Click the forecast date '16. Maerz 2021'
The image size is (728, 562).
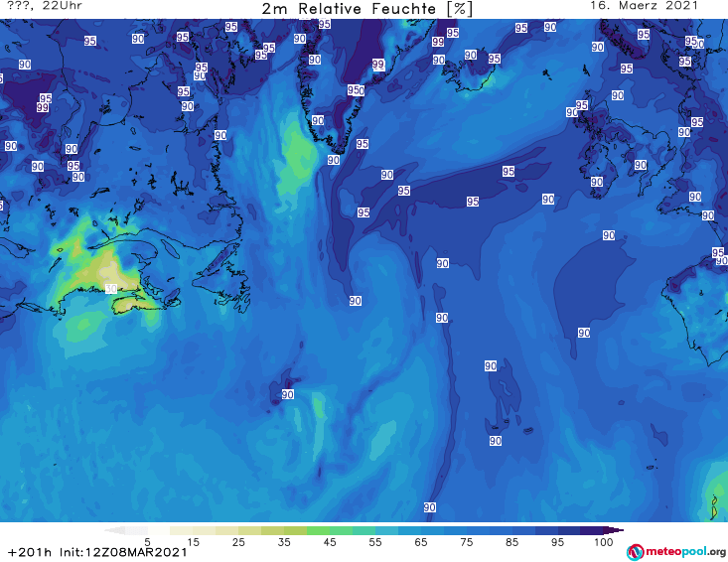644,6
